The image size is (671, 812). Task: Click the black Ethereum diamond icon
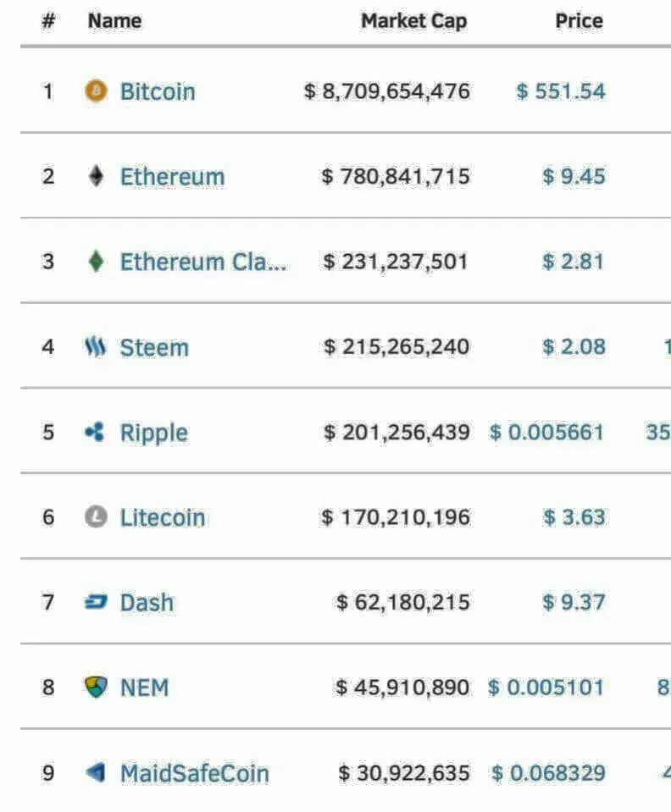96,176
